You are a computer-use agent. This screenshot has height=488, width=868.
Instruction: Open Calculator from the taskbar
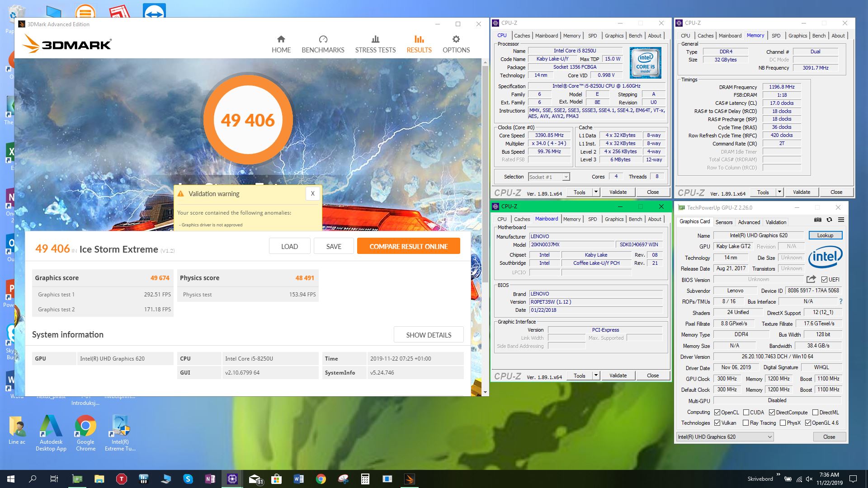[365, 479]
